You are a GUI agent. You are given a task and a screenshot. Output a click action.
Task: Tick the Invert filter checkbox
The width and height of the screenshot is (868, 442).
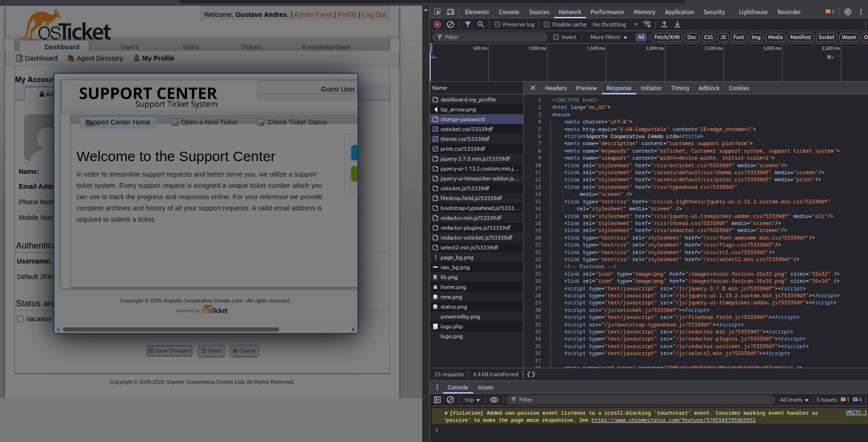tap(556, 37)
